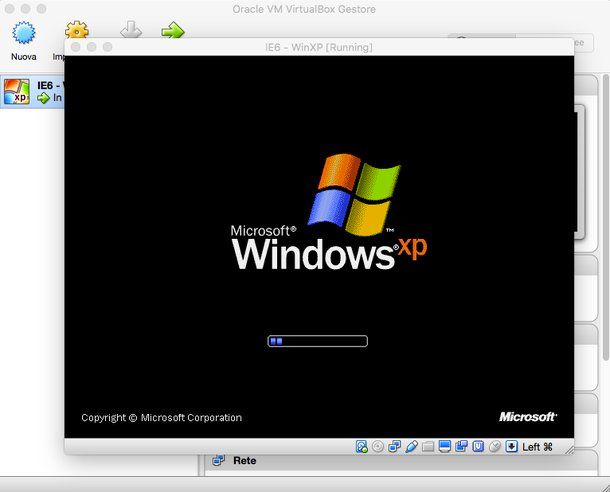Click the Manager window vertical scrollbar

[x=606, y=218]
